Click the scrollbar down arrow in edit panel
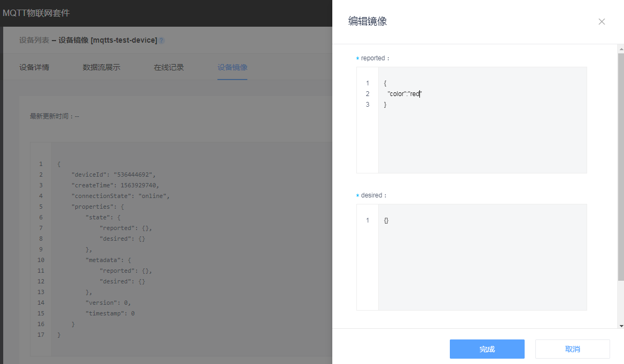Viewport: 624px width, 364px height. coord(621,326)
